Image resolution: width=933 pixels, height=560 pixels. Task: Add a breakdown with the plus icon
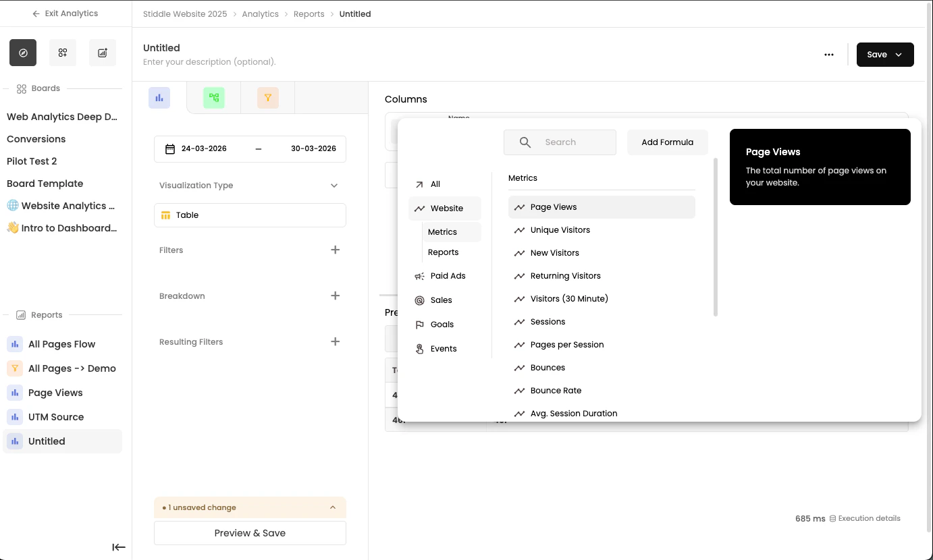(335, 296)
